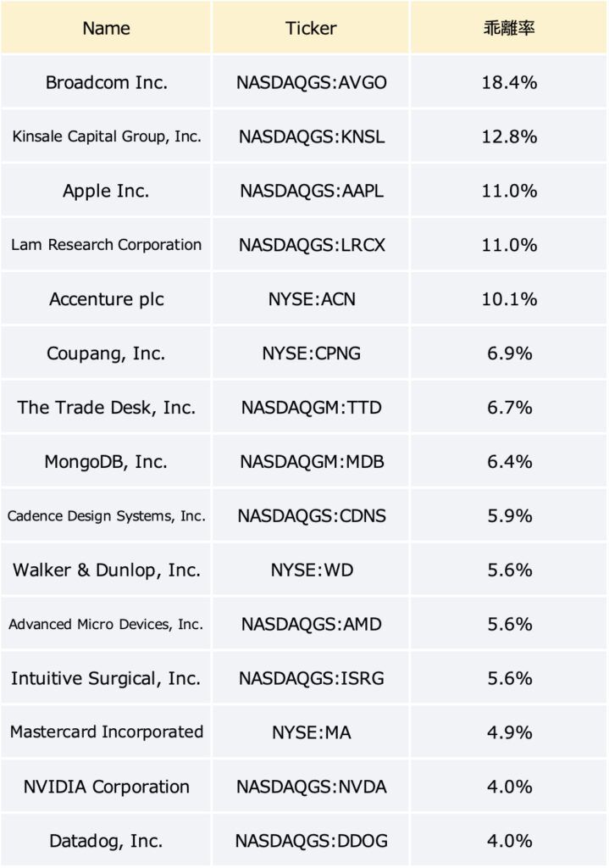Select the MongoDB, Inc. name cell
This screenshot has width=609, height=868.
106,462
